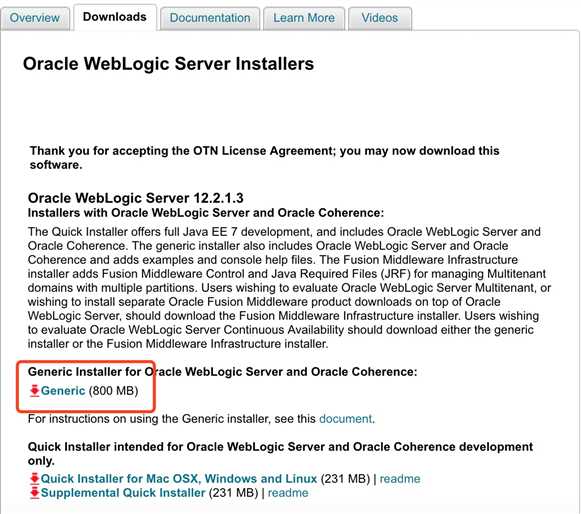Select the Downloads tab
Viewport: 581px width, 514px height.
tap(115, 17)
